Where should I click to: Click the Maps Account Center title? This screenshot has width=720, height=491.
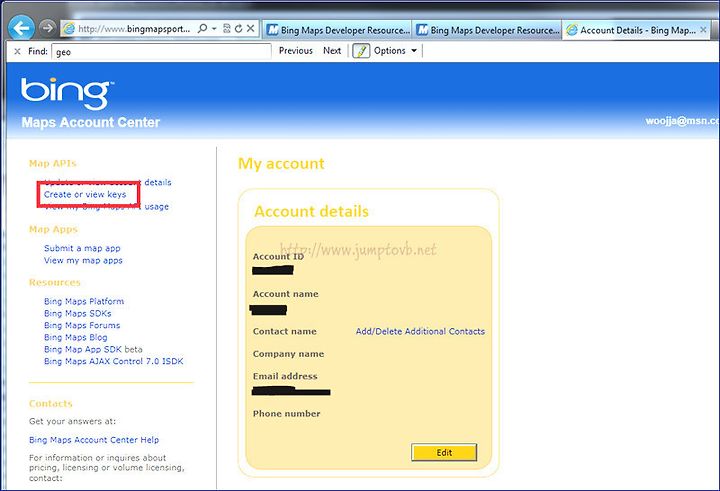(90, 122)
